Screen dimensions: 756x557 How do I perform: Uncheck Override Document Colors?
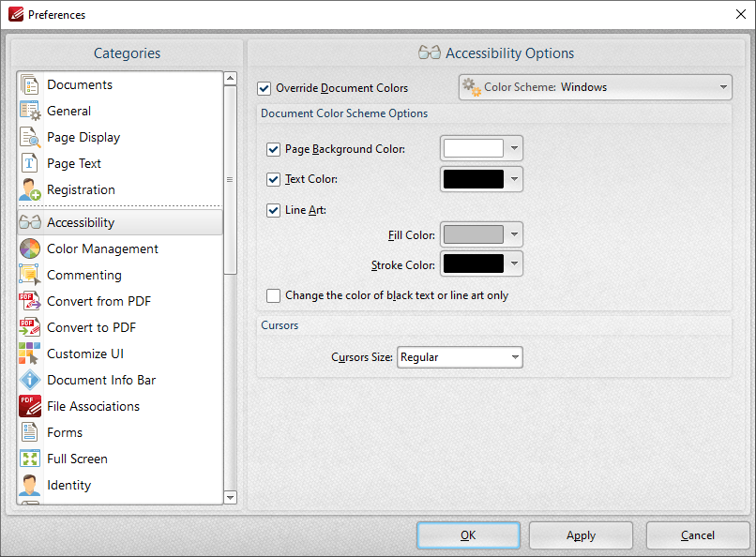(x=265, y=89)
